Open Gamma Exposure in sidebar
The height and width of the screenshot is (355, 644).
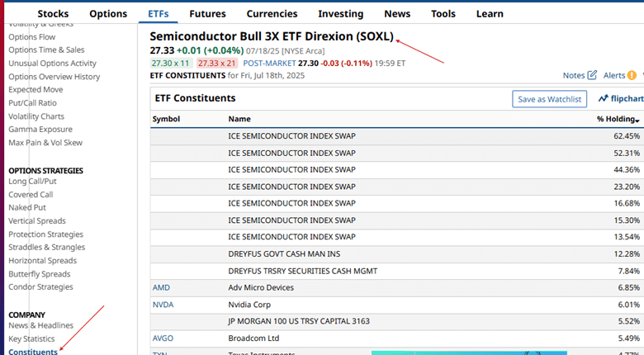point(40,130)
